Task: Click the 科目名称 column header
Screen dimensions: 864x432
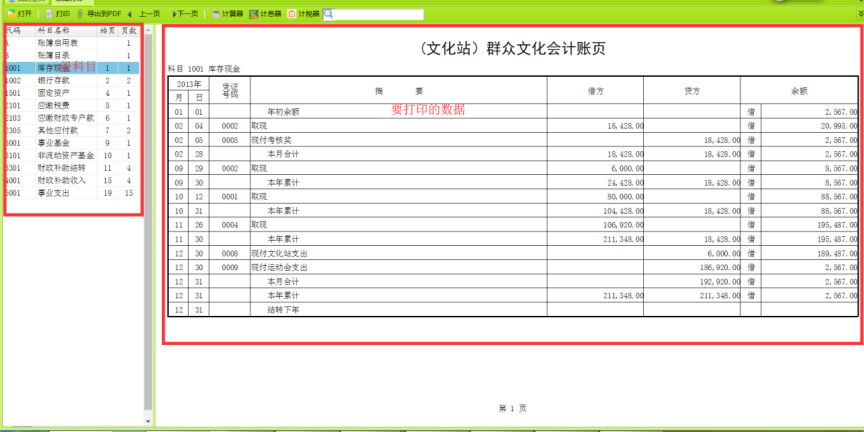Action: [x=56, y=31]
